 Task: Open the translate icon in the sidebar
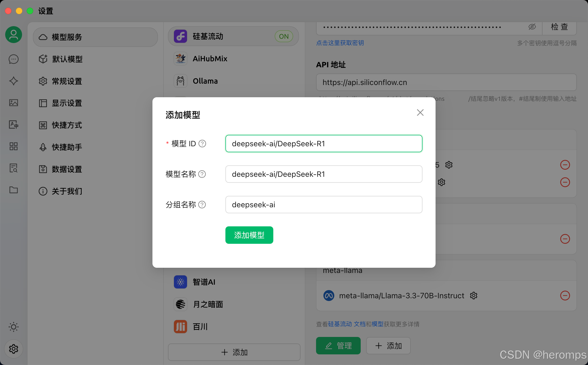14,124
